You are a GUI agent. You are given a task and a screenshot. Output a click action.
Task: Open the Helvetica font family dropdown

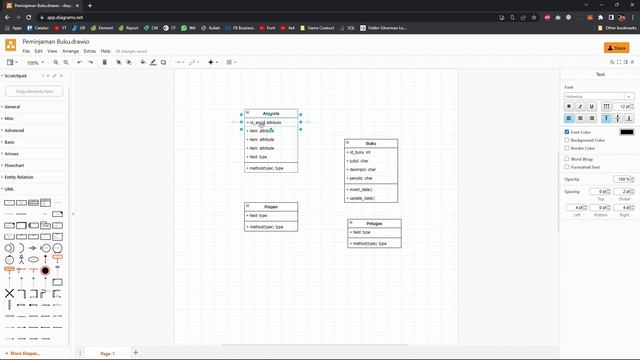(x=599, y=96)
